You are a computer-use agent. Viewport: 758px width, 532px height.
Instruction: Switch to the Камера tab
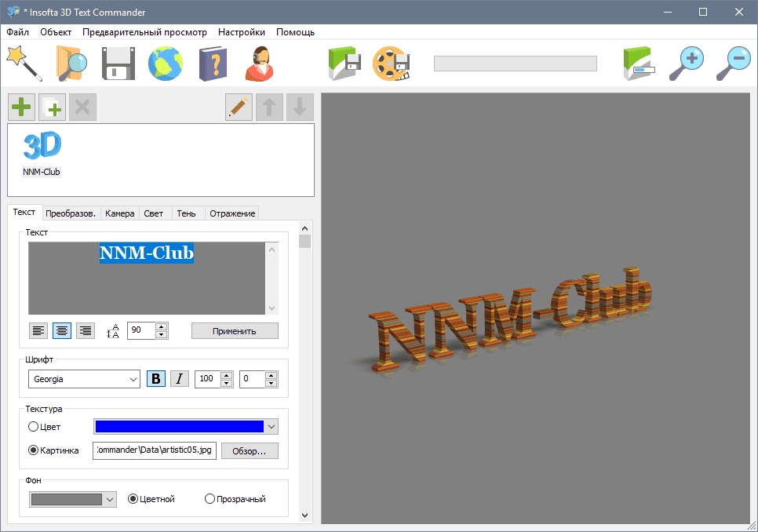[x=120, y=213]
